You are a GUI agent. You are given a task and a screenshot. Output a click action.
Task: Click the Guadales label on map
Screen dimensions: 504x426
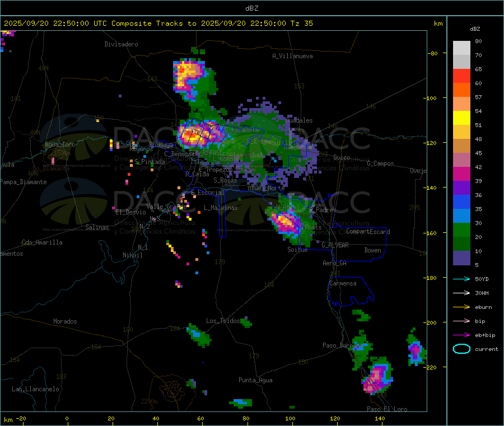pyautogui.click(x=299, y=120)
